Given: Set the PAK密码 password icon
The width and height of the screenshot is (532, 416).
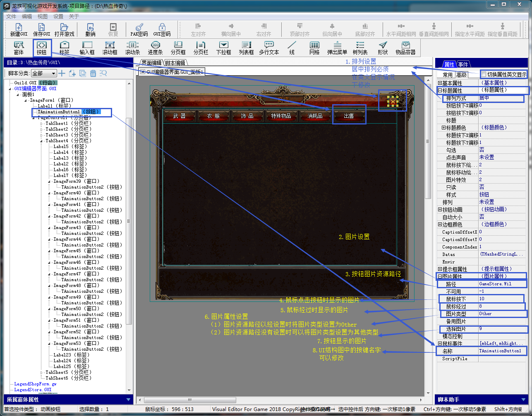Looking at the screenshot, I should coord(139,30).
